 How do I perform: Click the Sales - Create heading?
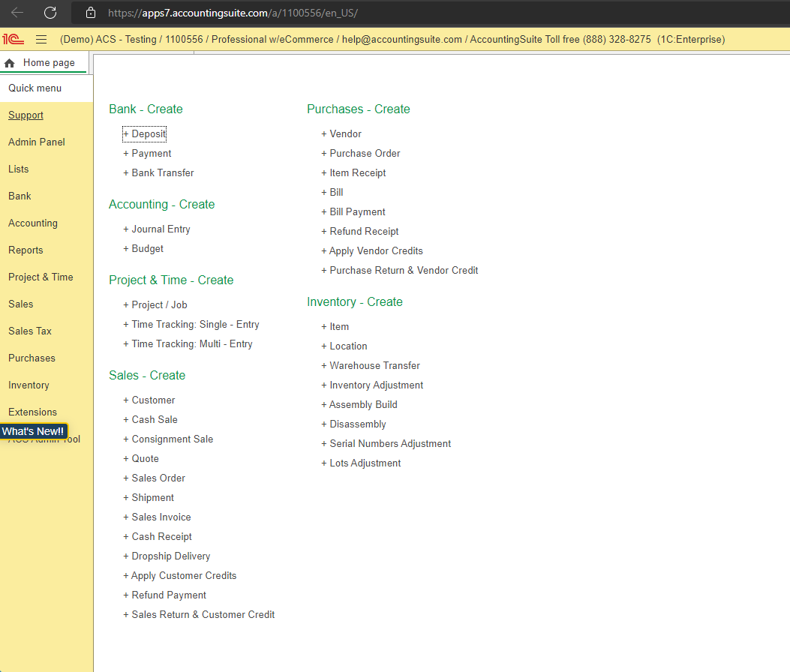pyautogui.click(x=147, y=375)
